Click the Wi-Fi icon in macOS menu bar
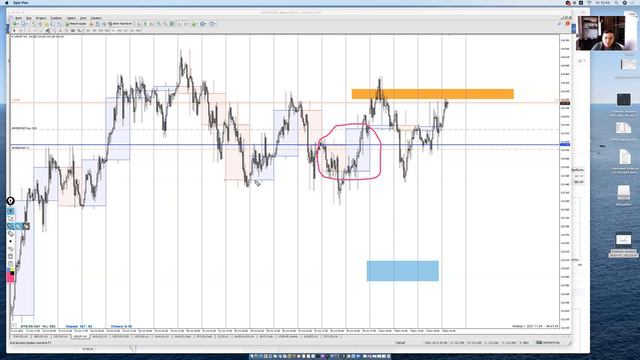Viewport: 640px width, 360px height. [x=589, y=3]
